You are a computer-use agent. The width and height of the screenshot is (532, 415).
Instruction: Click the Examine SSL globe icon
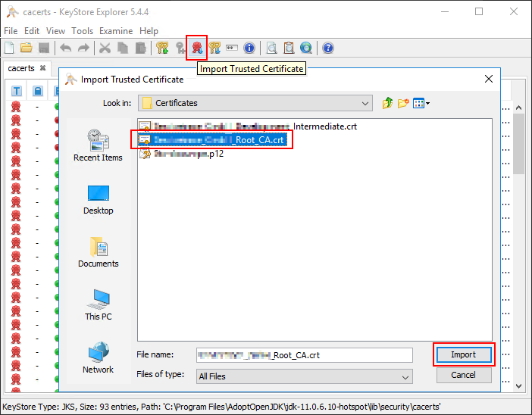[305, 48]
